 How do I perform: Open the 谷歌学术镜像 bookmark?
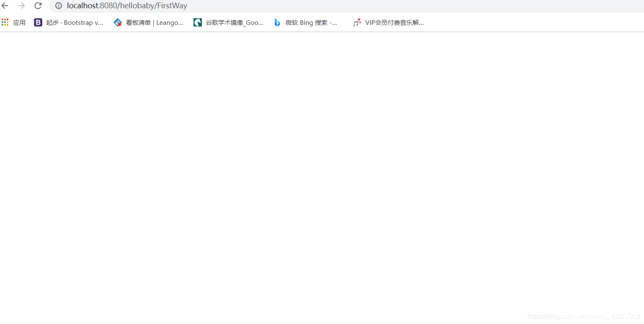(x=235, y=22)
